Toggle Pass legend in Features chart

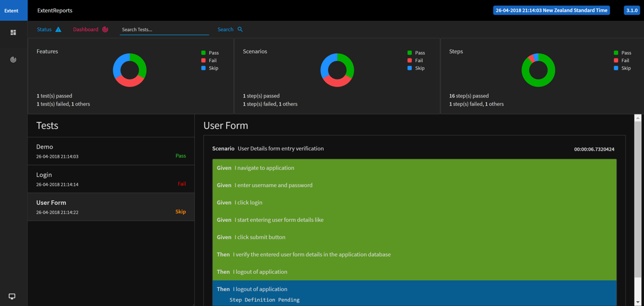click(210, 53)
